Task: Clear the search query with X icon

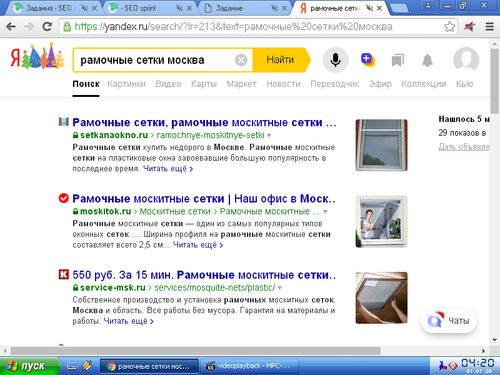Action: click(241, 60)
